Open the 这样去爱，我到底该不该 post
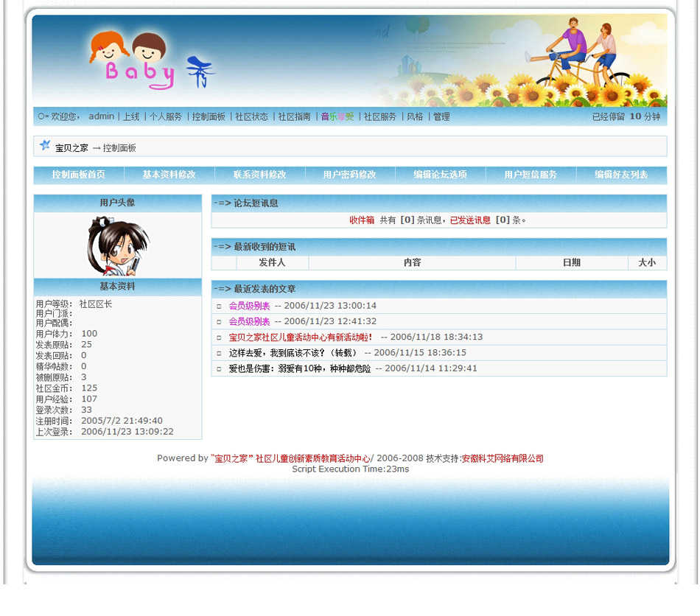This screenshot has width=700, height=616. tap(293, 353)
